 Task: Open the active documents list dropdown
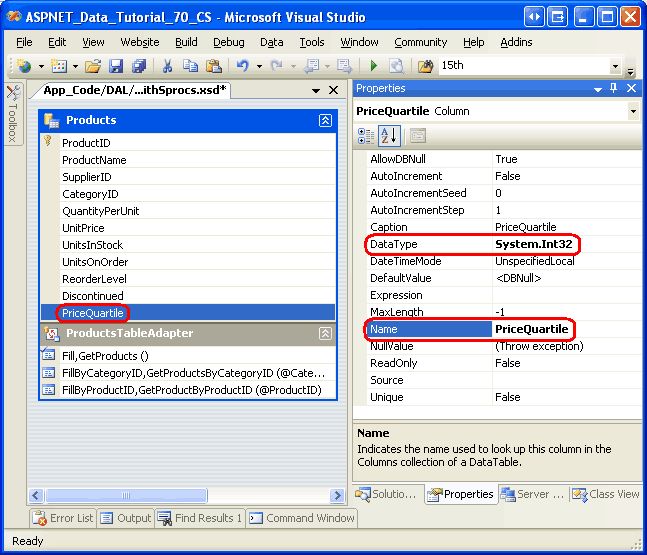click(x=316, y=90)
